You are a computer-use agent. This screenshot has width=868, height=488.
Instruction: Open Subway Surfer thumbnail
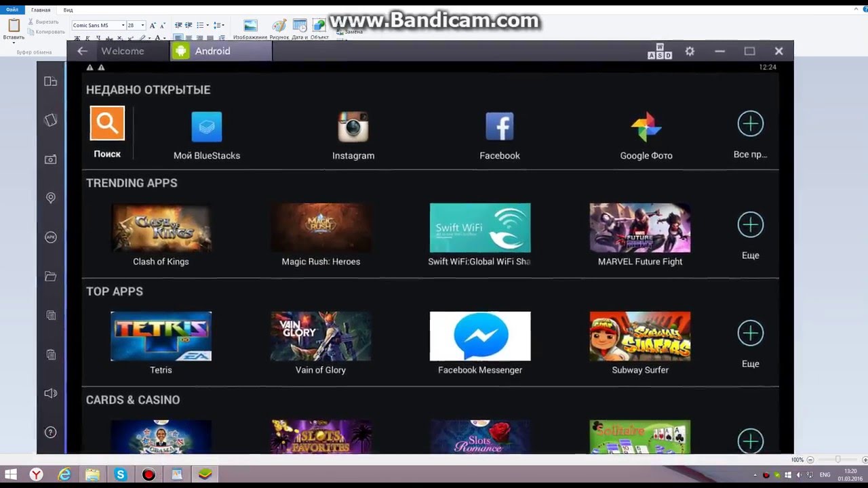640,336
